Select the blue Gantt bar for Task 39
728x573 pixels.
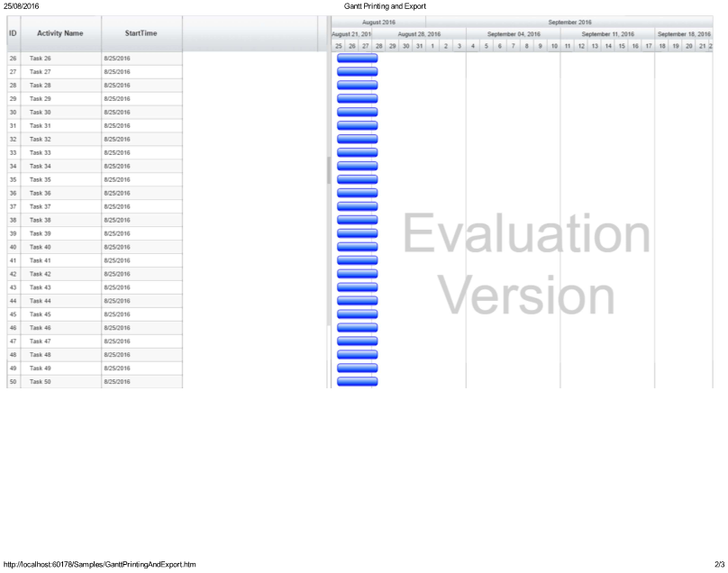(x=357, y=233)
